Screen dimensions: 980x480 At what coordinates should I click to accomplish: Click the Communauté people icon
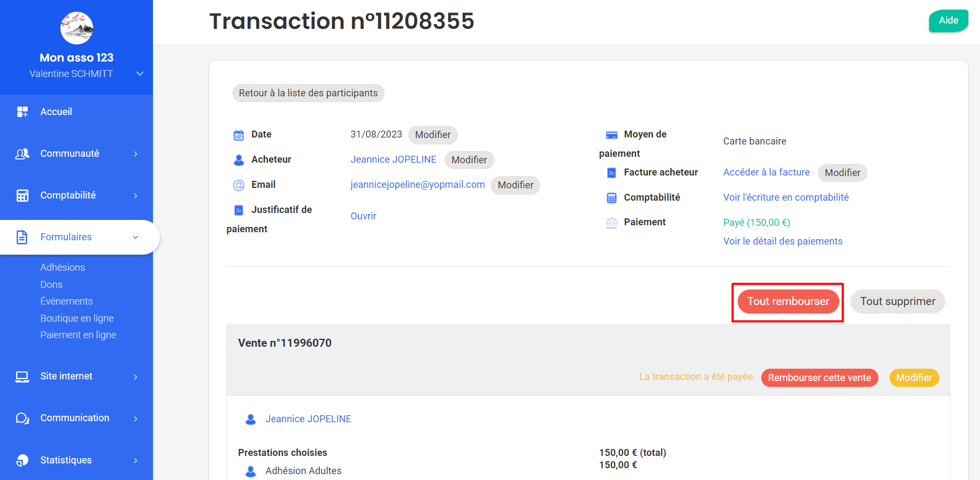pos(22,154)
